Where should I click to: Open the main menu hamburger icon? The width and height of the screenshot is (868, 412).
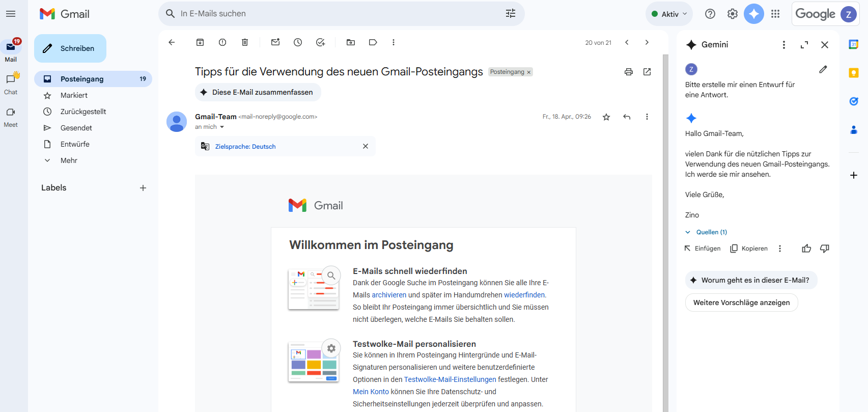tap(11, 14)
